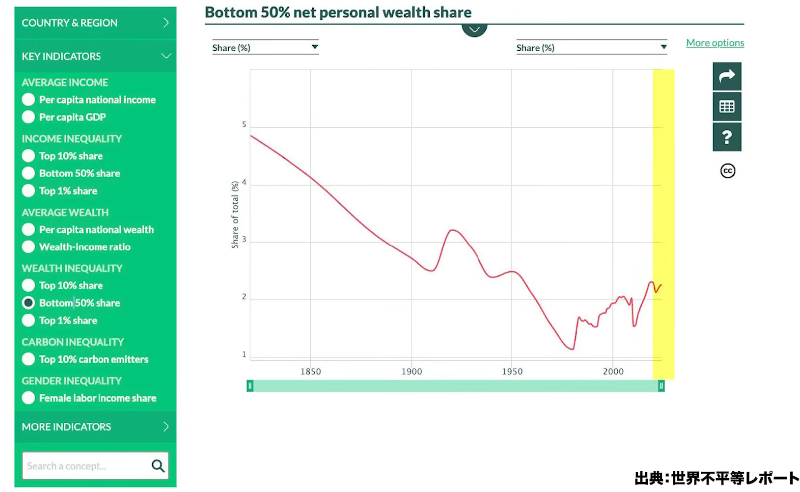
Task: Click the Creative Commons license icon
Action: pos(728,170)
